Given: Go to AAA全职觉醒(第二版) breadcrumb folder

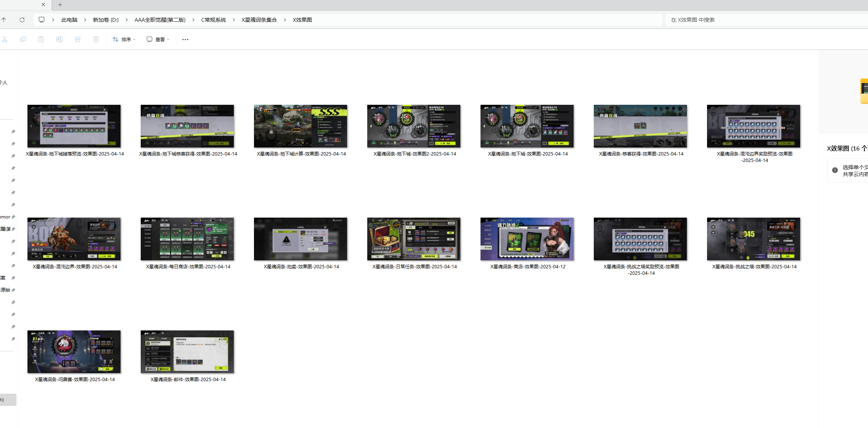Looking at the screenshot, I should click(160, 20).
